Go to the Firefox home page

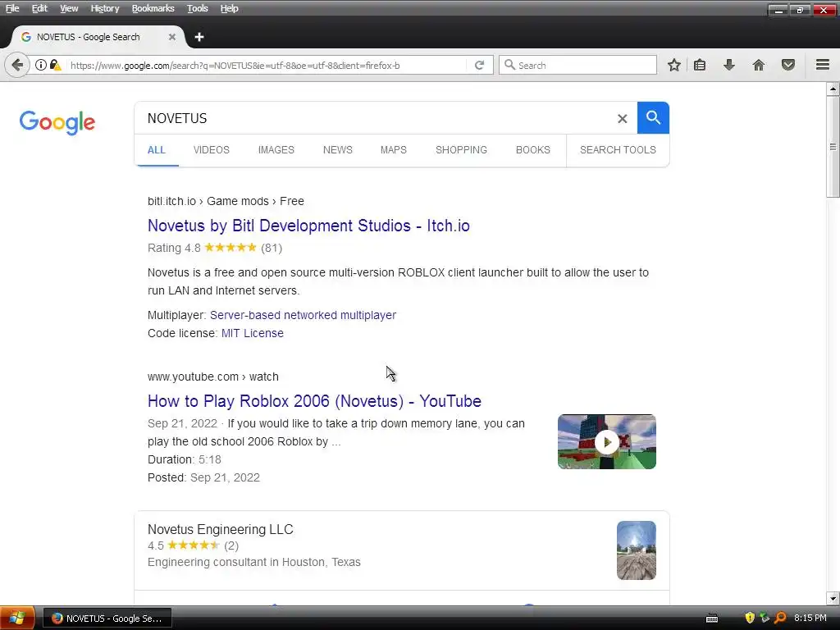(759, 66)
